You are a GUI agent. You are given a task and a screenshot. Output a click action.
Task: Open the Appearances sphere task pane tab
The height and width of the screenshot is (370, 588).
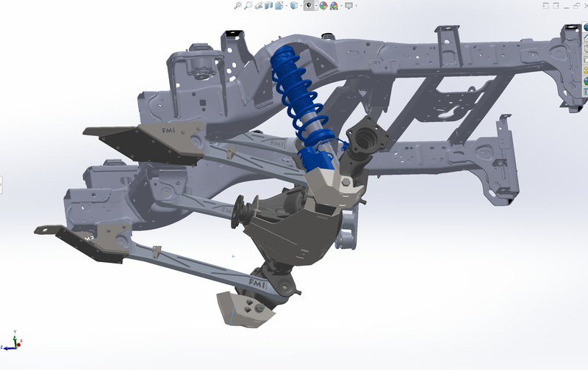click(585, 81)
